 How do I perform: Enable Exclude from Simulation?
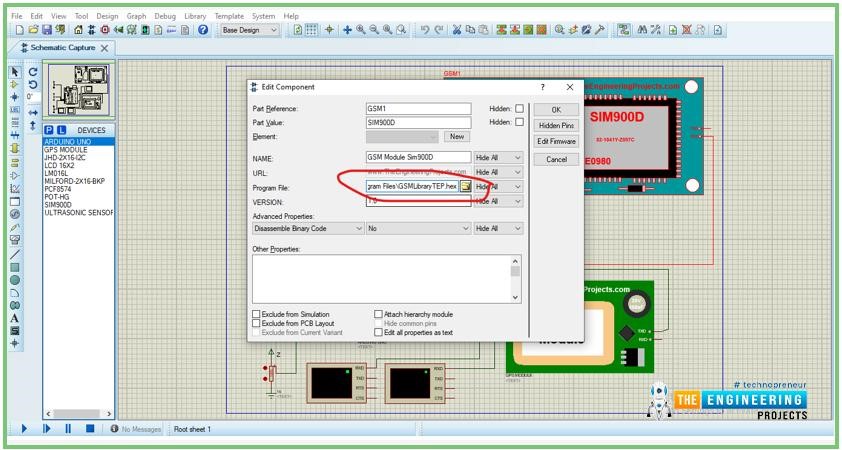(x=257, y=314)
